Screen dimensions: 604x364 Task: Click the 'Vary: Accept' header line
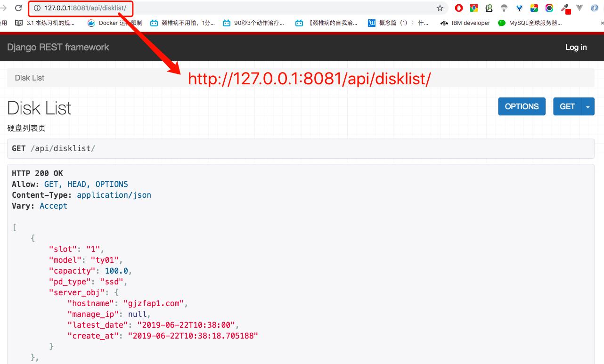tap(40, 206)
